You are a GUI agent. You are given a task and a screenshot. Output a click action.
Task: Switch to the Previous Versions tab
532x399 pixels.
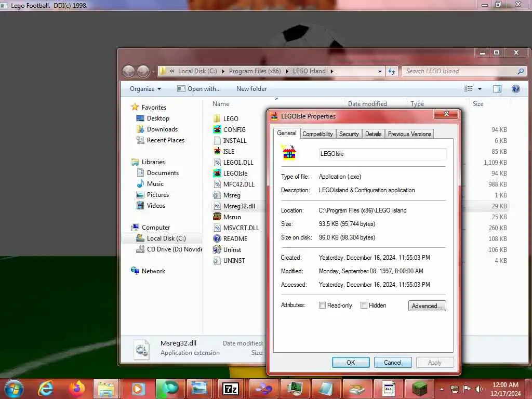tap(409, 134)
